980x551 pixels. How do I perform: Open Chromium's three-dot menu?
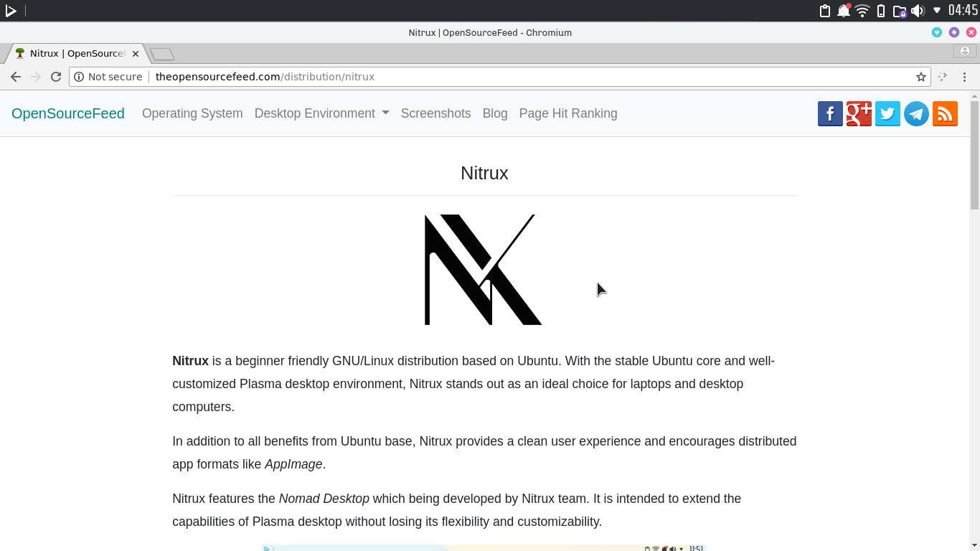[964, 77]
